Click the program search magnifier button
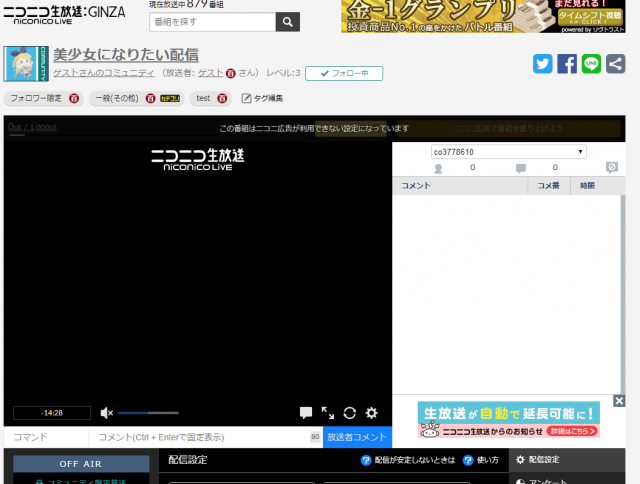640x484 pixels. click(288, 22)
